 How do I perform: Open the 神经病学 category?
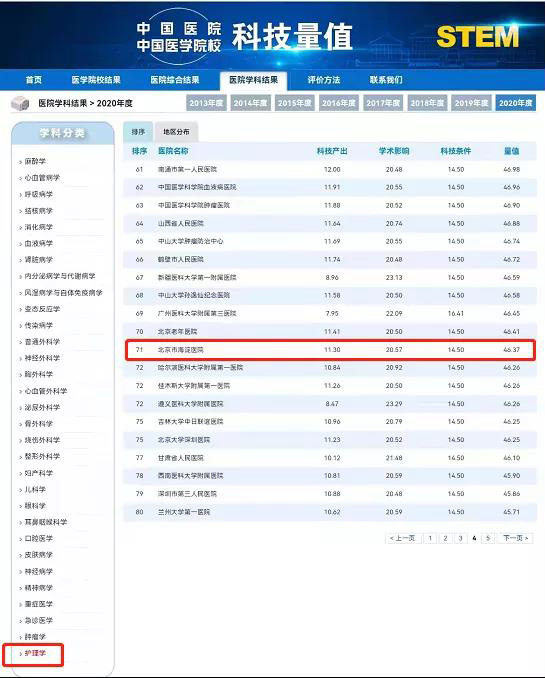coord(38,572)
